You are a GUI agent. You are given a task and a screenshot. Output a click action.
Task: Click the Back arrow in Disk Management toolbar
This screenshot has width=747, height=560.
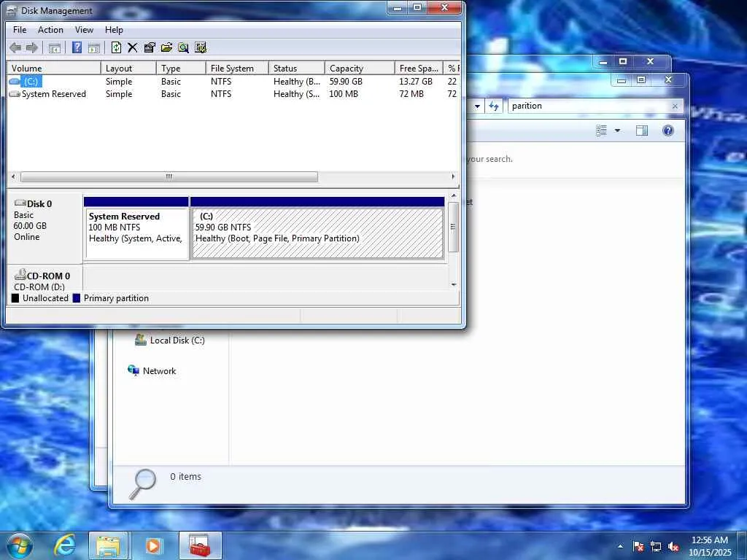tap(15, 47)
